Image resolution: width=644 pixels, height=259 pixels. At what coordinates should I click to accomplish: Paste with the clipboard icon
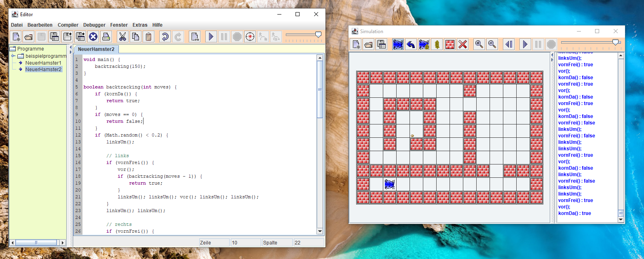coord(148,37)
